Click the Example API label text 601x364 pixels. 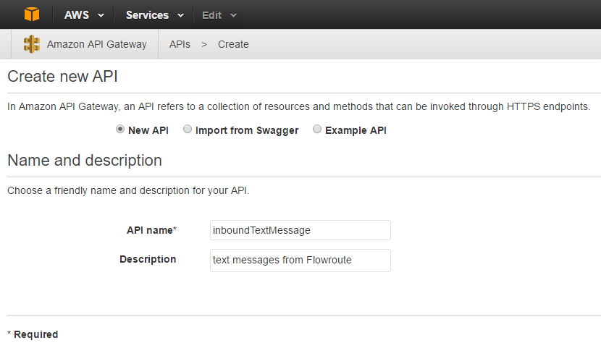[x=356, y=130]
